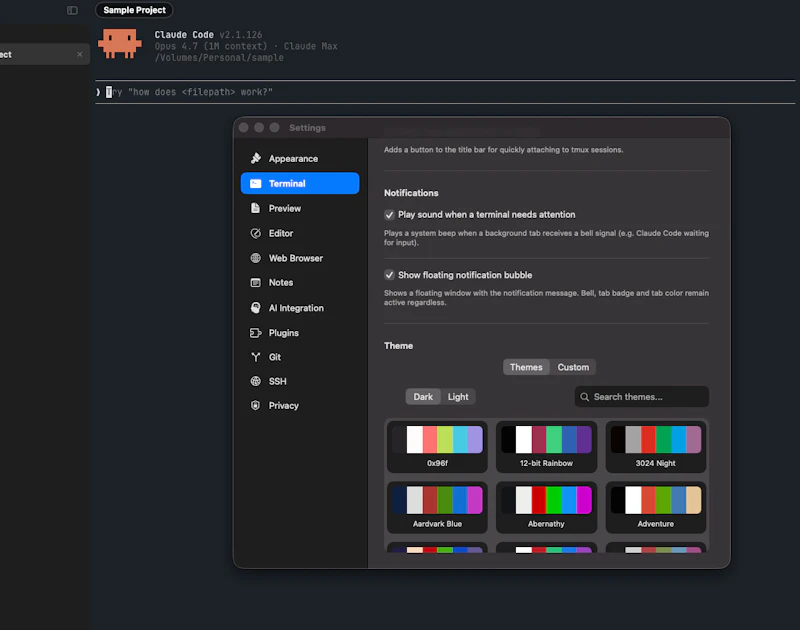This screenshot has height=630, width=800.
Task: Open the Web Browser settings section
Action: click(300, 258)
